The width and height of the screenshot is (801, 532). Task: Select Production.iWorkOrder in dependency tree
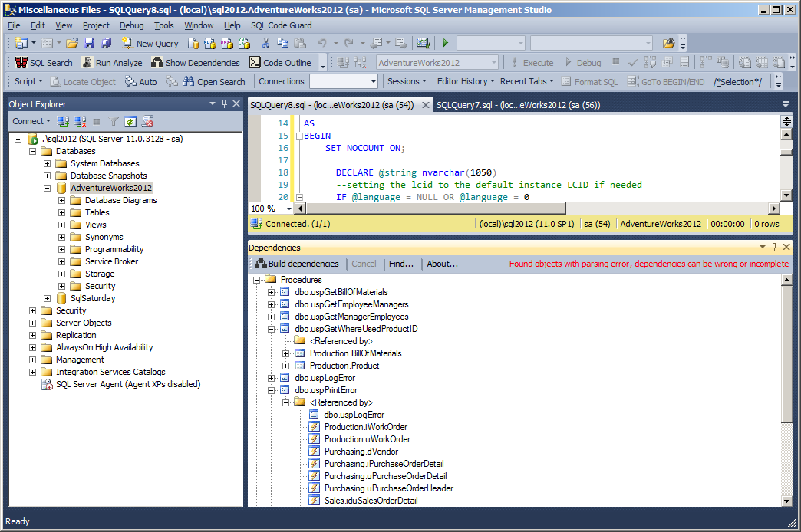pos(365,427)
